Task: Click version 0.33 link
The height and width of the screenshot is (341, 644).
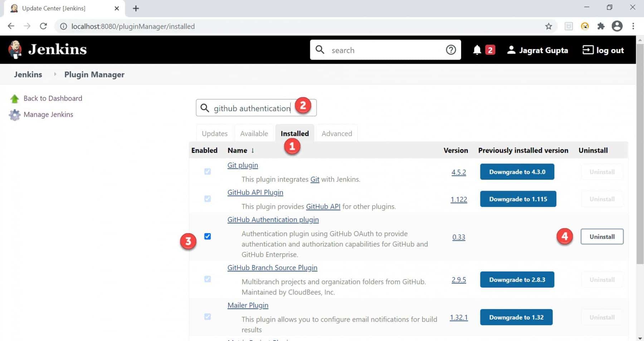Action: pos(459,237)
